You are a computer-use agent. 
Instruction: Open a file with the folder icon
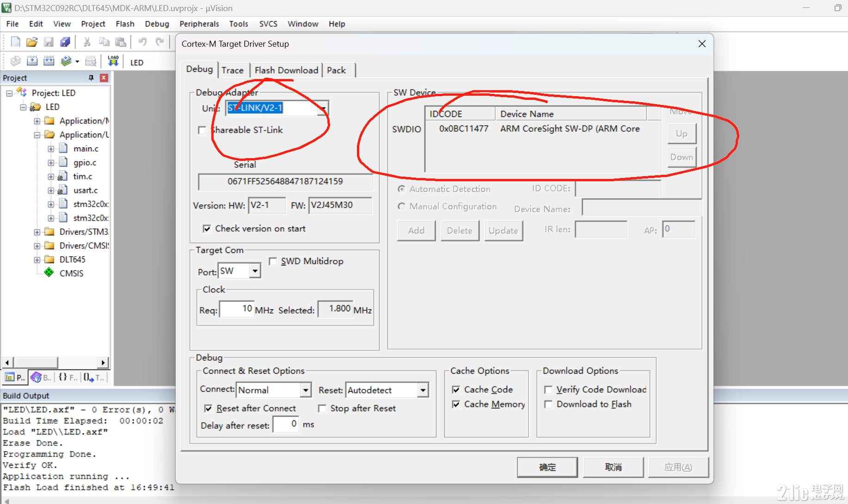pos(31,42)
